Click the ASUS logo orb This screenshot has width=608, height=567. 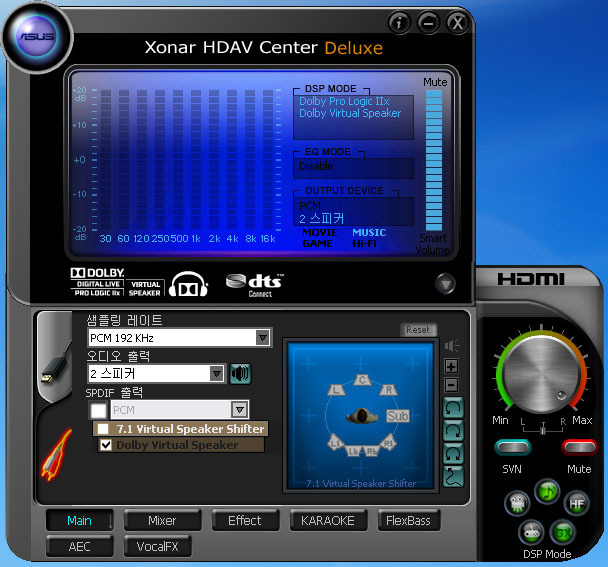click(37, 36)
